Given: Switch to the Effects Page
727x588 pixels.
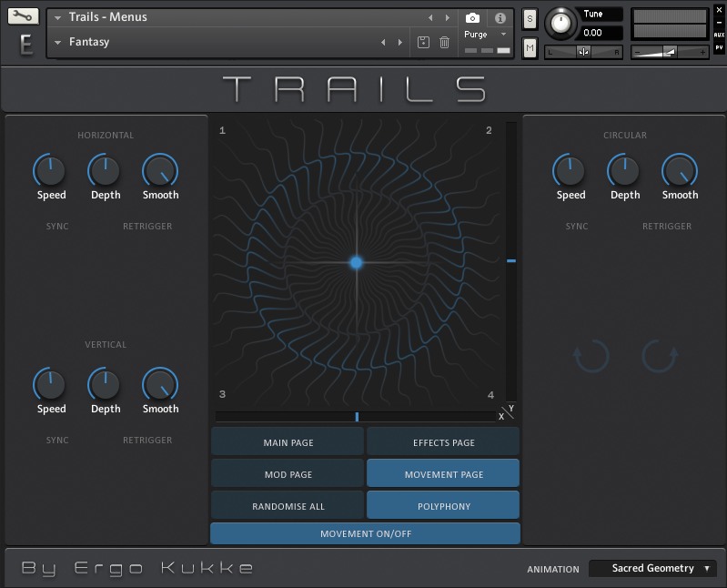Looking at the screenshot, I should coord(443,442).
